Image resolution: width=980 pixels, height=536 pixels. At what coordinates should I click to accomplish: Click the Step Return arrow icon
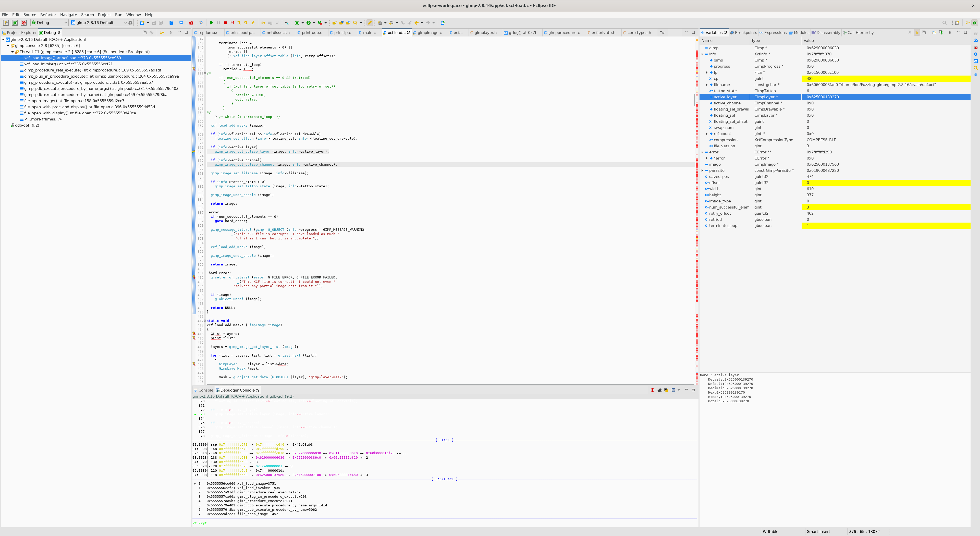click(x=253, y=23)
